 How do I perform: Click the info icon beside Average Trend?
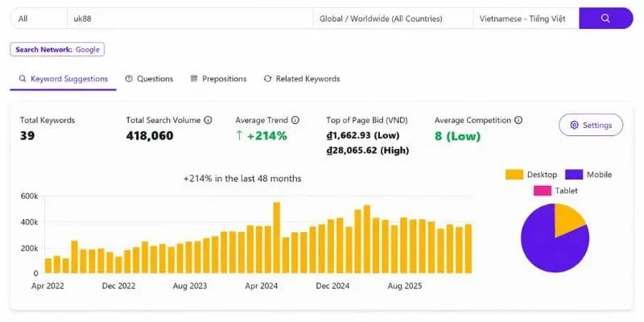(295, 120)
